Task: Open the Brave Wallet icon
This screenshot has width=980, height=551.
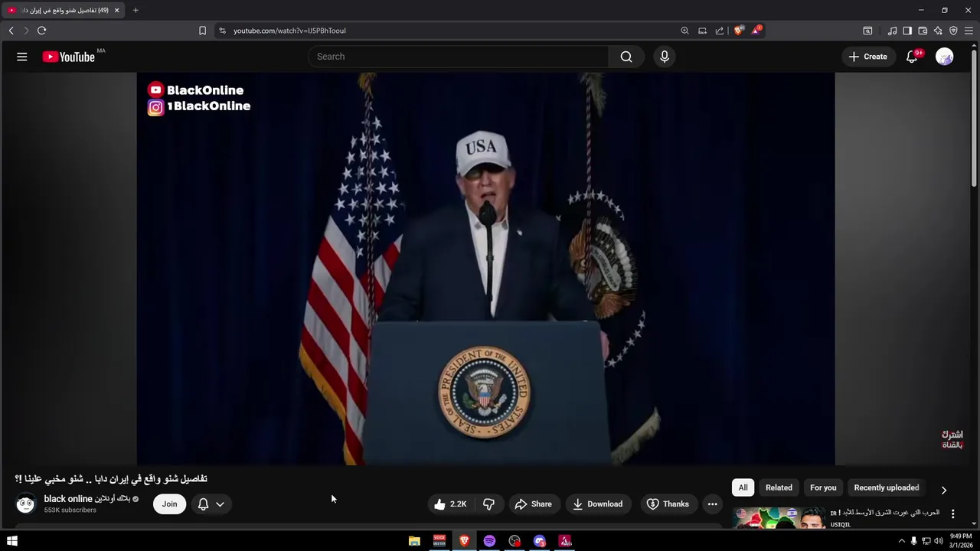Action: tap(923, 31)
